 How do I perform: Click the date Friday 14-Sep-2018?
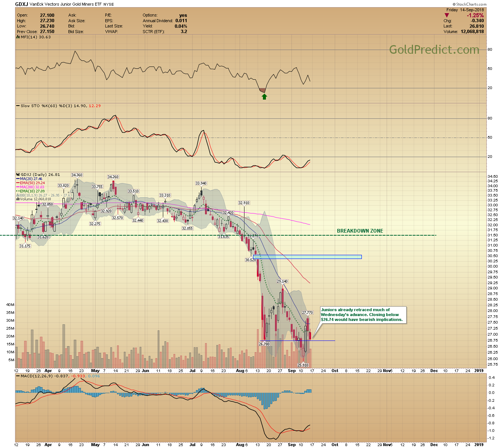pos(465,10)
